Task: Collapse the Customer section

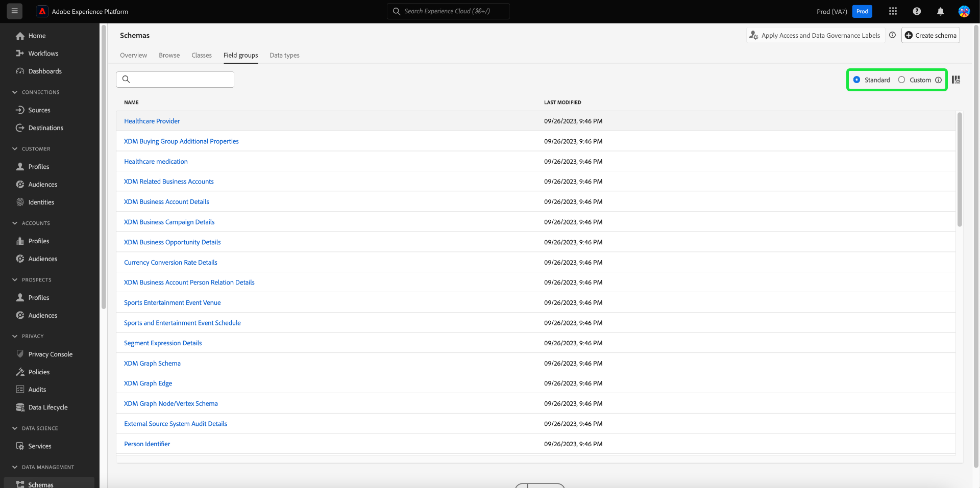Action: 15,149
